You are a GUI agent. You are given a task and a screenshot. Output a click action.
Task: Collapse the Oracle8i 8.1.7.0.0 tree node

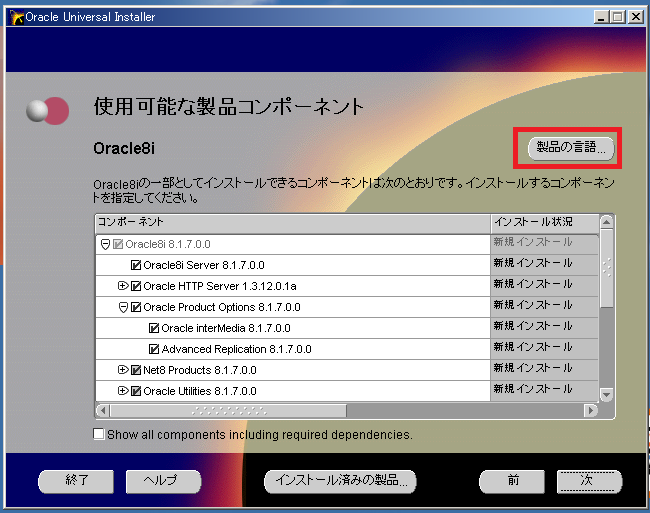[105, 244]
